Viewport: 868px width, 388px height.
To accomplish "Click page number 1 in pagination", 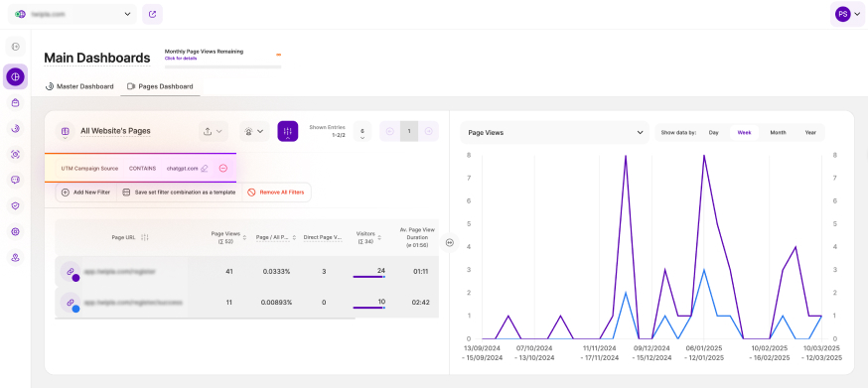I will tap(409, 131).
